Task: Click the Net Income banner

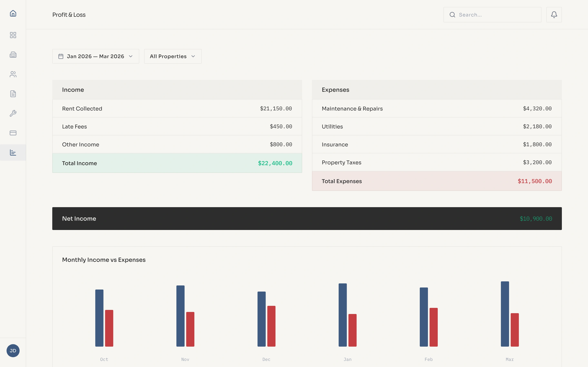Action: (307, 218)
